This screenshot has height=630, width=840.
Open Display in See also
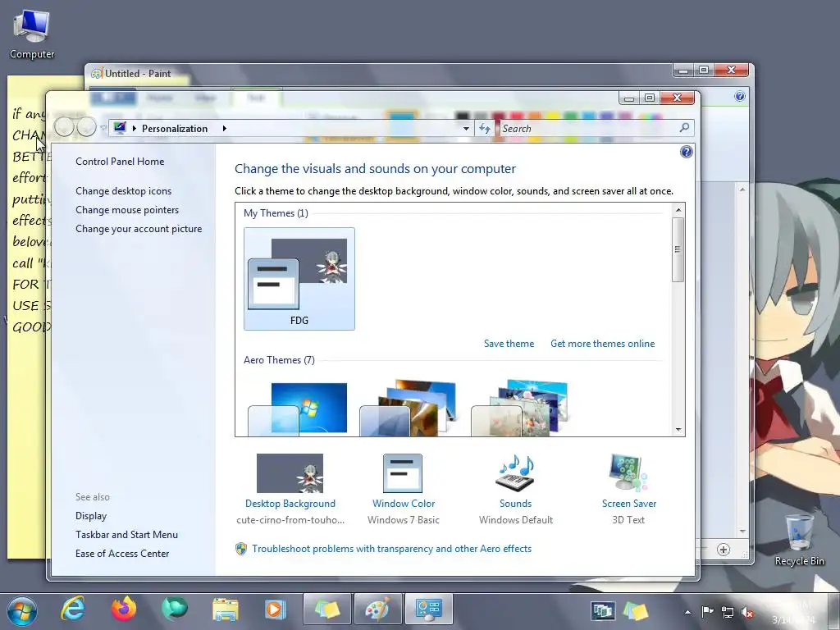click(91, 516)
